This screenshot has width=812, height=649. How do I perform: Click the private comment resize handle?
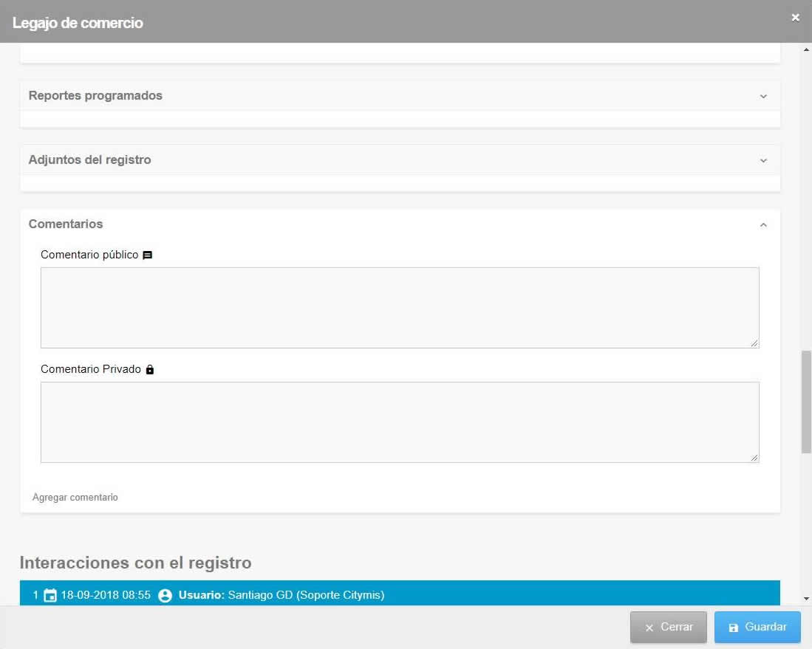(754, 458)
